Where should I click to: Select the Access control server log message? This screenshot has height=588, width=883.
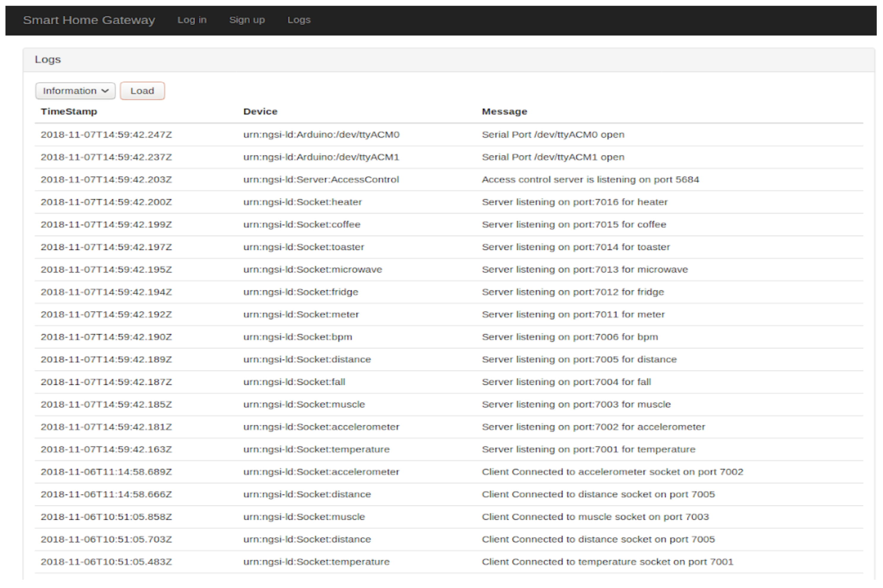coord(590,180)
